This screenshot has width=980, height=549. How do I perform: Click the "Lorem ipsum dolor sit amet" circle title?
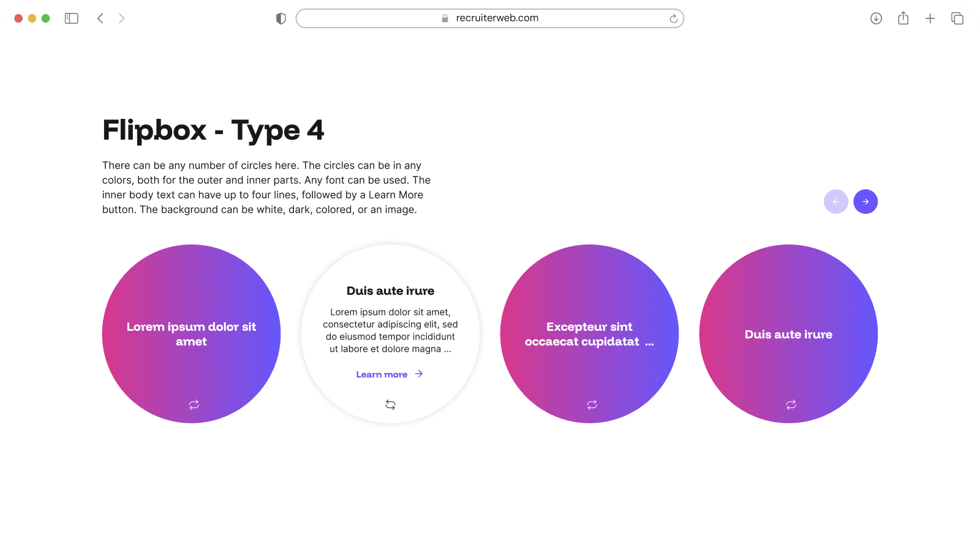191,334
